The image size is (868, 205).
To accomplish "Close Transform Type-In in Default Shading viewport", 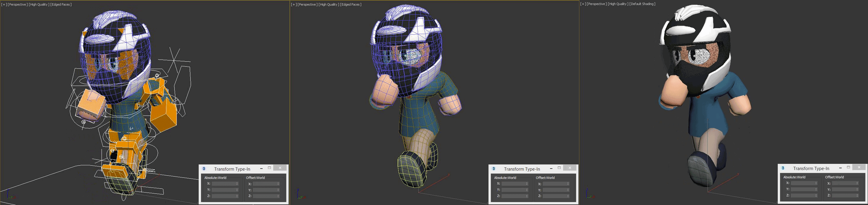I will [x=859, y=167].
